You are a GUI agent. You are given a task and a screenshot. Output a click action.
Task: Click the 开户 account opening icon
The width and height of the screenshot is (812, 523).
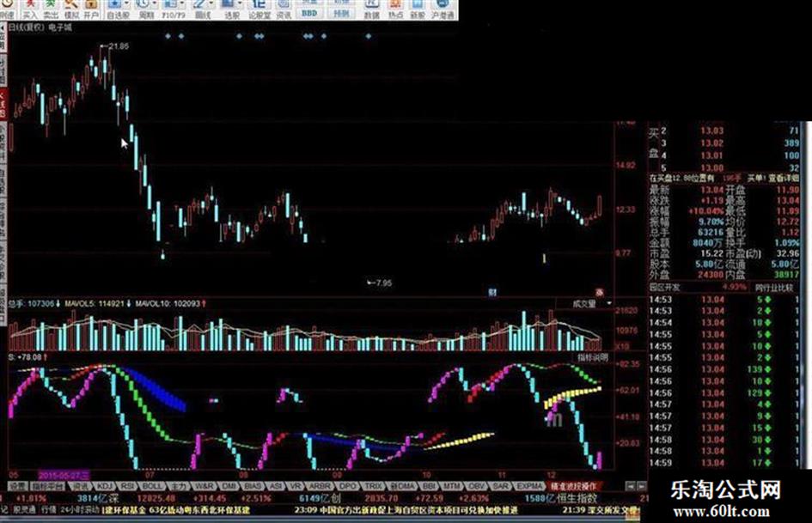91,9
